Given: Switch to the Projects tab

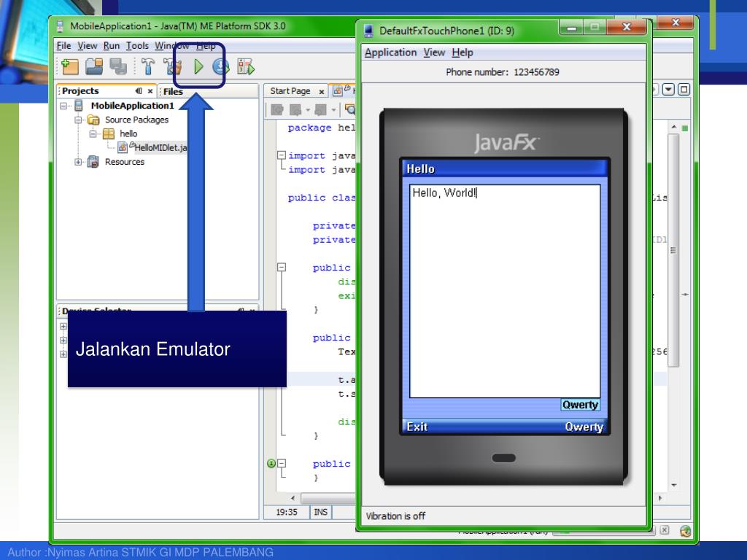Looking at the screenshot, I should (80, 91).
